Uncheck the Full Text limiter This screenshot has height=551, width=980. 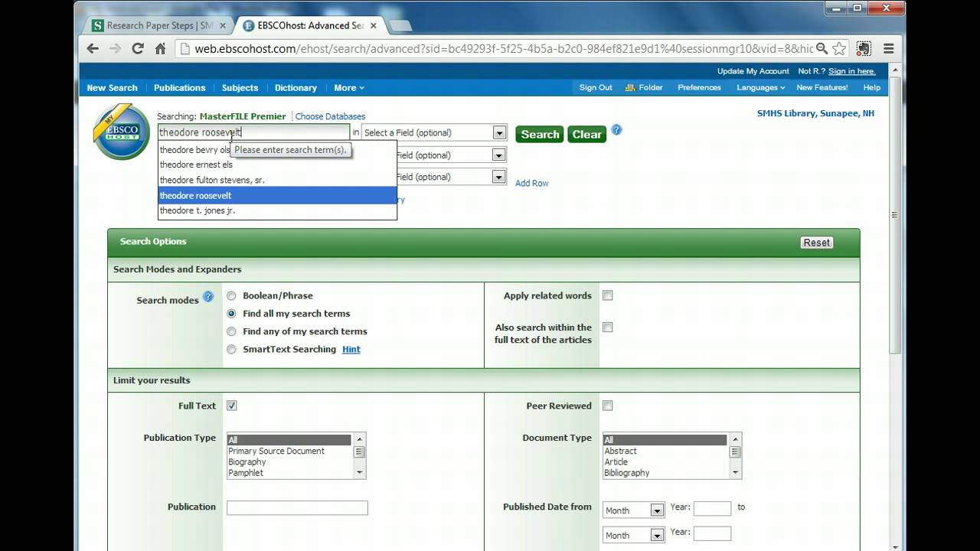point(231,406)
